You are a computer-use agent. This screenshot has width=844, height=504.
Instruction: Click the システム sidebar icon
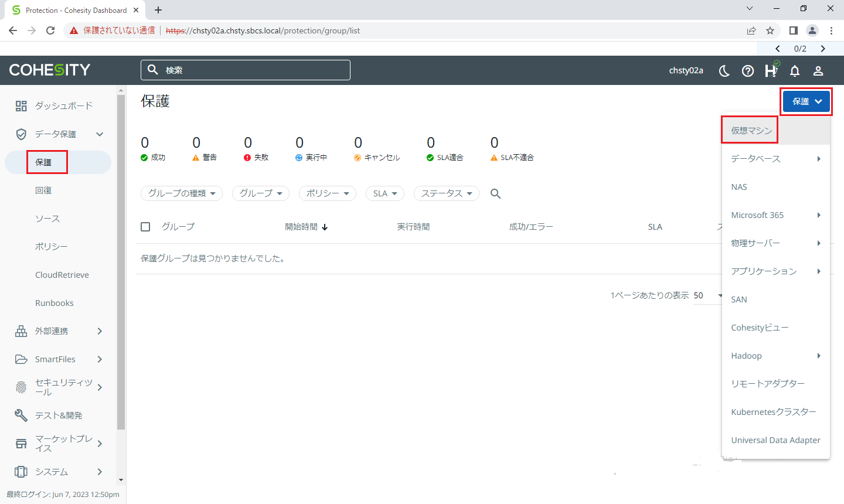point(21,472)
